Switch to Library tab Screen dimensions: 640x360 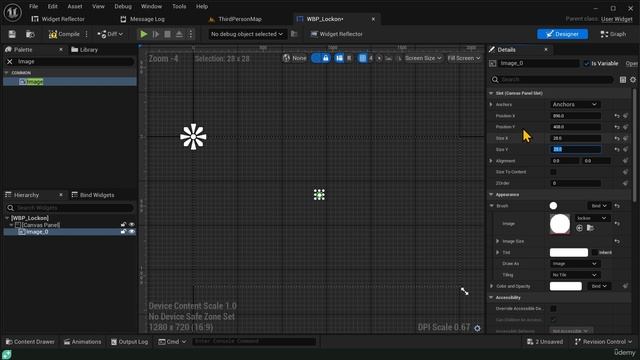coord(84,50)
